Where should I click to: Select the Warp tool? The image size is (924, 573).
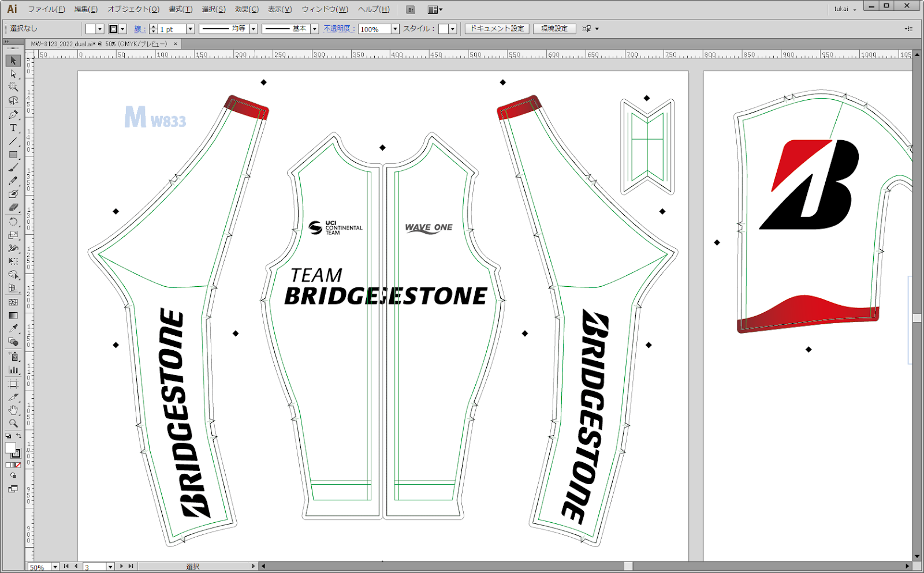[x=13, y=248]
